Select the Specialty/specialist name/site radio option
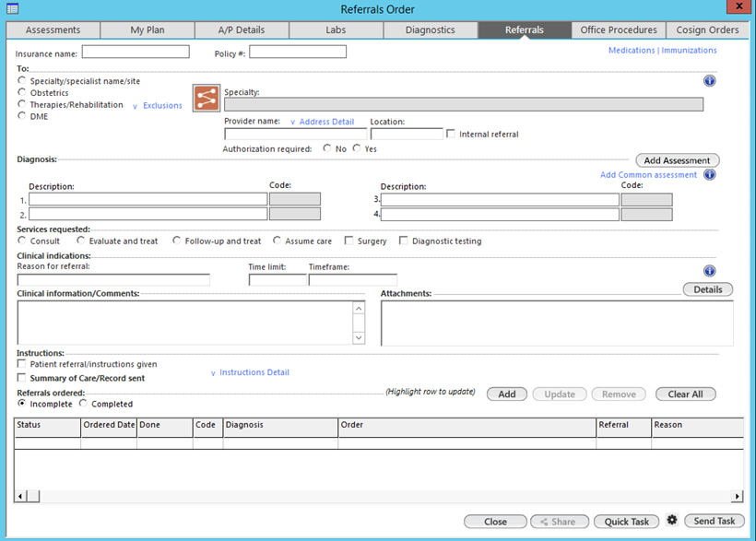The width and height of the screenshot is (756, 541). coord(22,80)
